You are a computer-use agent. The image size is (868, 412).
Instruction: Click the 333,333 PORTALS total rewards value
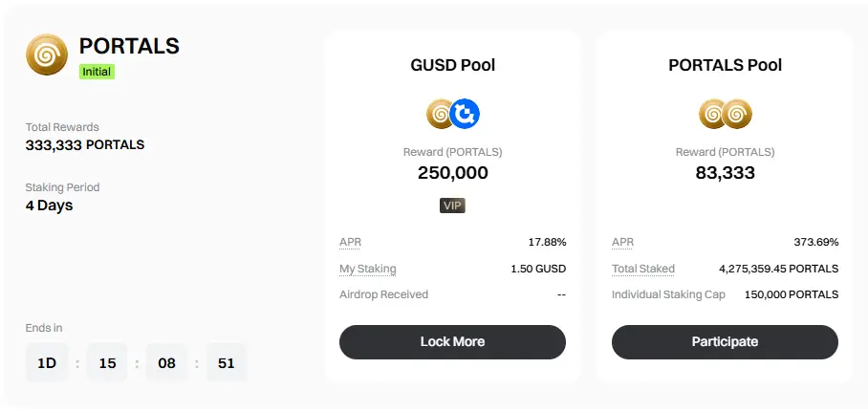pyautogui.click(x=85, y=145)
